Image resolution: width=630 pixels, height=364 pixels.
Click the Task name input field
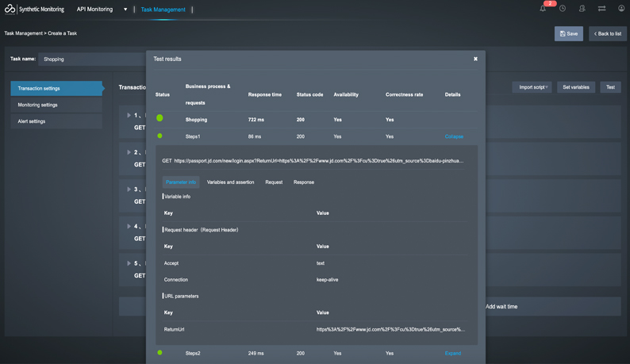pyautogui.click(x=92, y=59)
